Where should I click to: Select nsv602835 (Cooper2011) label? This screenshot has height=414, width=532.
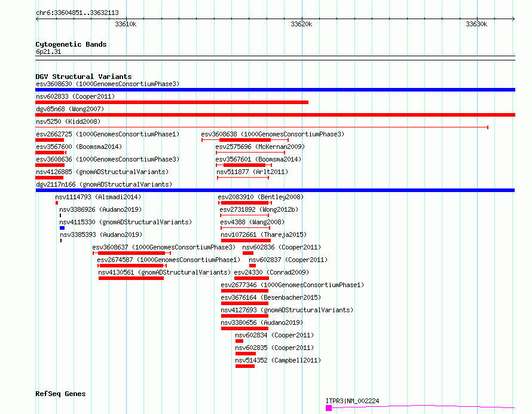[274, 348]
